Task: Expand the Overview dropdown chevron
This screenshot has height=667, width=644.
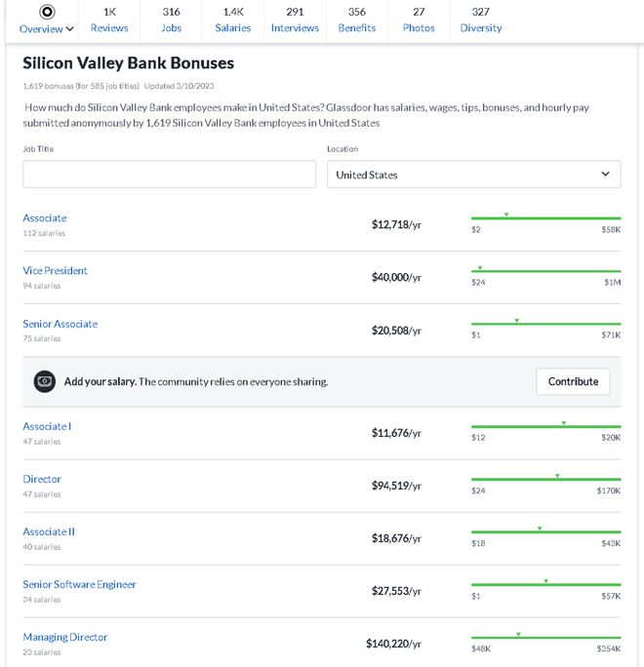Action: click(70, 29)
